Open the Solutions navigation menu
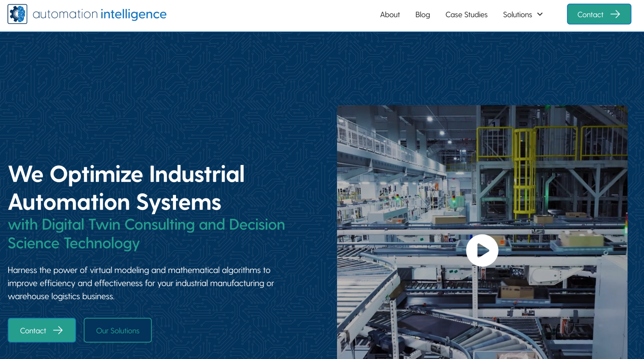Screen dimensions: 644x359 [x=517, y=15]
